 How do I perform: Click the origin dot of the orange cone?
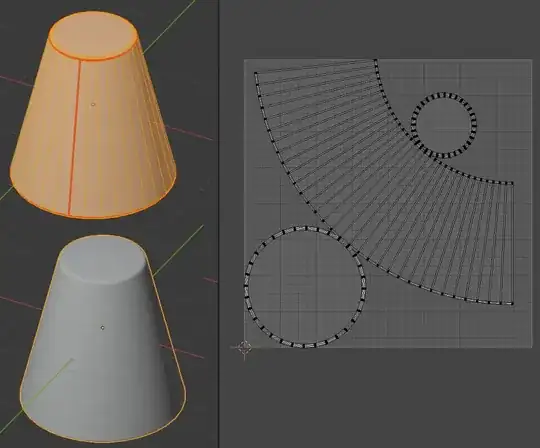tap(93, 104)
